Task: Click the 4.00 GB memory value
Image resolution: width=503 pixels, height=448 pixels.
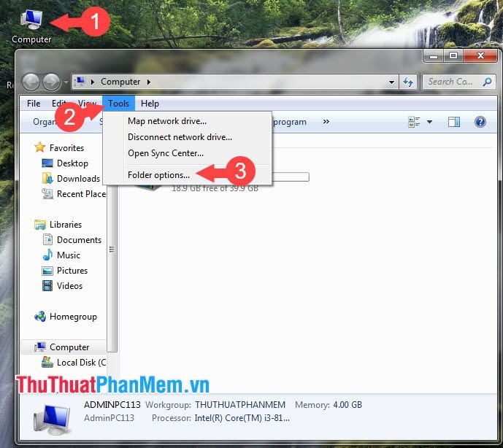Action: coord(348,405)
